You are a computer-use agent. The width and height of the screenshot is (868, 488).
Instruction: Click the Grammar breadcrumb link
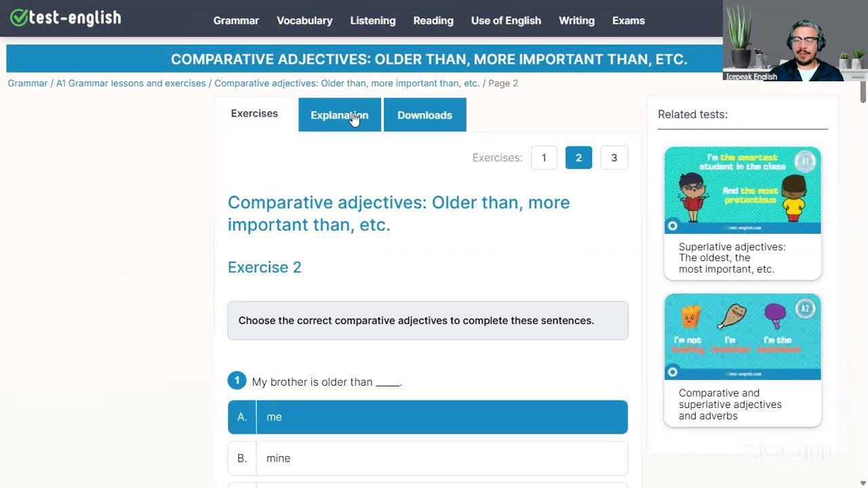pos(28,83)
